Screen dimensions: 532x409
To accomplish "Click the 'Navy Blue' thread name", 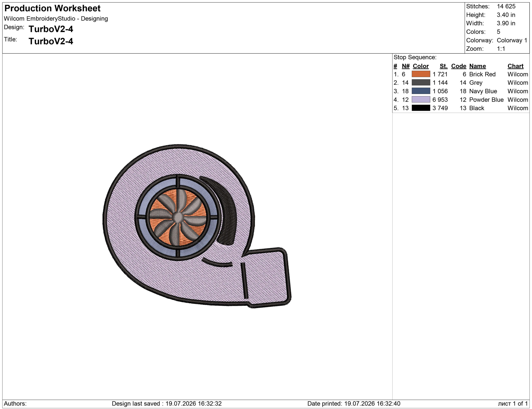I will pyautogui.click(x=483, y=91).
